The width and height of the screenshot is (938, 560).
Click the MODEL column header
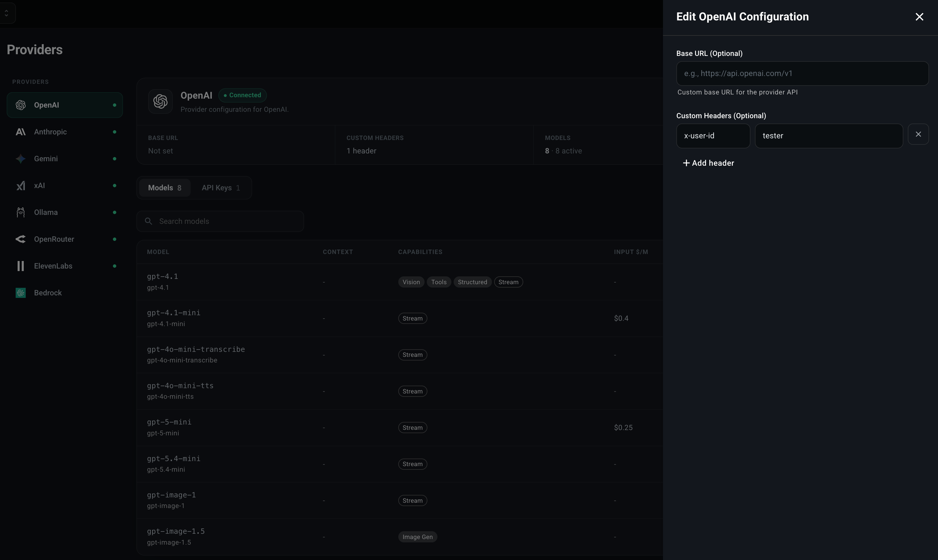(158, 252)
